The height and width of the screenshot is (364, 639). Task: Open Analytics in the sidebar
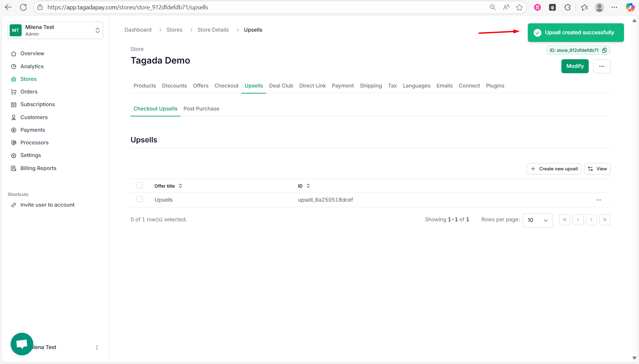[x=32, y=66]
